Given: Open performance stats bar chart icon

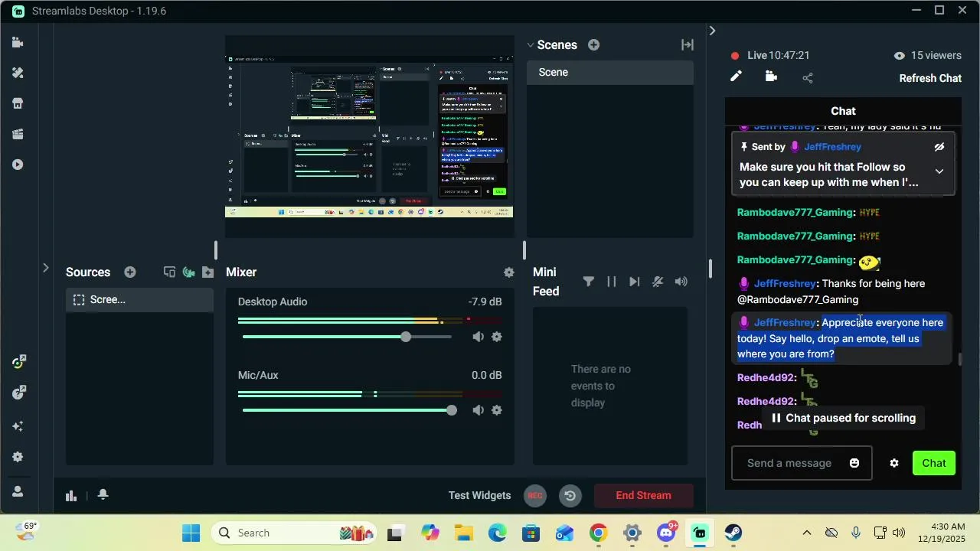Looking at the screenshot, I should click(71, 495).
